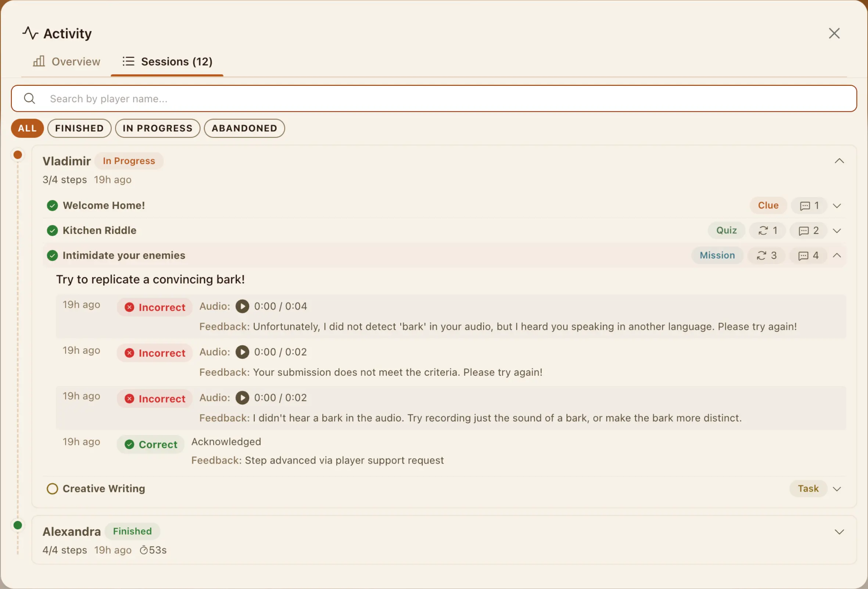This screenshot has width=868, height=589.
Task: Play the second incorrect audio attempt
Action: click(242, 352)
